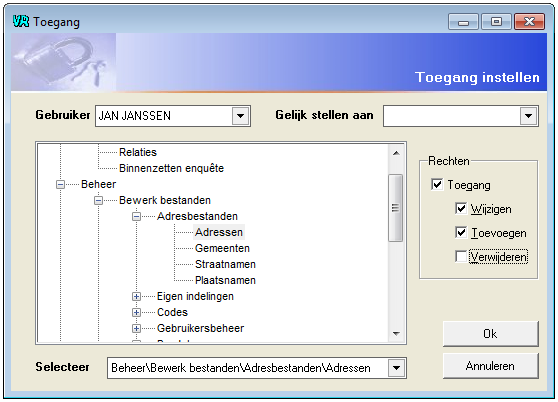Expand the Eigen indelingen node
Viewport: 558px width, 402px height.
coord(136,296)
